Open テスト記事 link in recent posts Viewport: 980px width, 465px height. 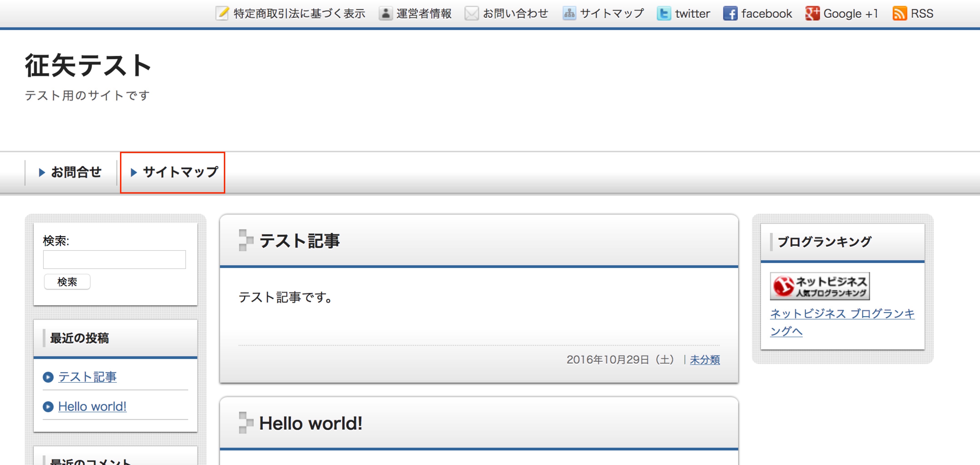point(87,377)
